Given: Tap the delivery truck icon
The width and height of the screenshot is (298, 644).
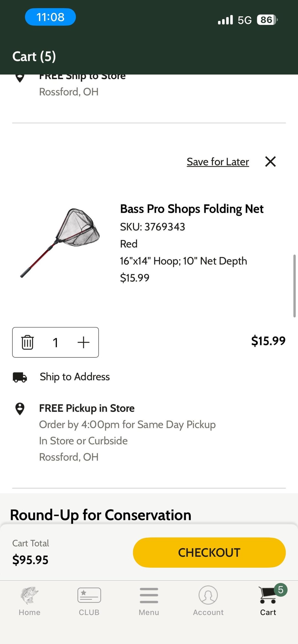Looking at the screenshot, I should tap(20, 377).
